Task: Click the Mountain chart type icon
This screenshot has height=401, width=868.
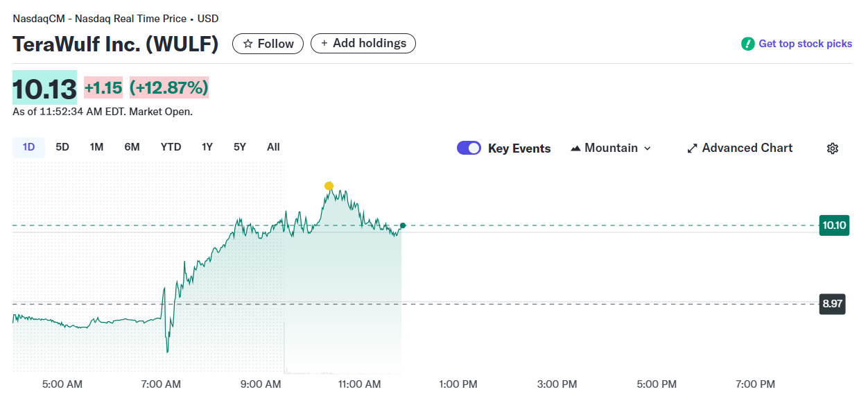Action: [575, 148]
